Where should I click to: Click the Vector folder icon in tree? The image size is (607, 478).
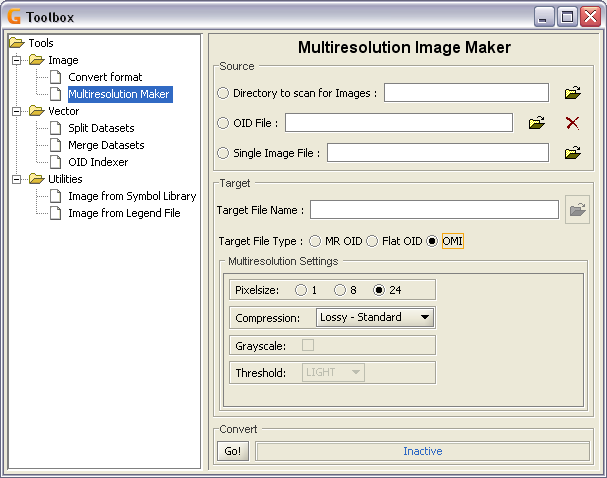coord(37,111)
